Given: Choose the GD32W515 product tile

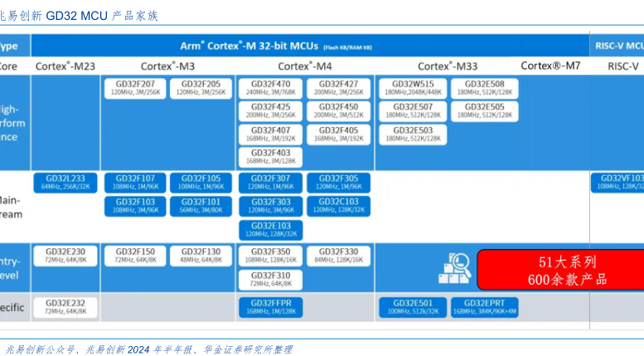Looking at the screenshot, I should point(412,88).
